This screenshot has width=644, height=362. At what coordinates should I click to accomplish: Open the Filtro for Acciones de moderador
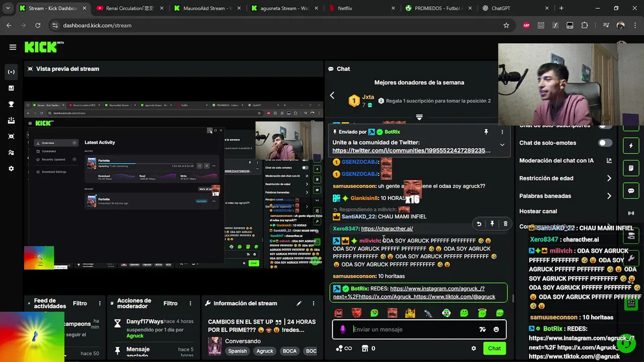click(170, 303)
